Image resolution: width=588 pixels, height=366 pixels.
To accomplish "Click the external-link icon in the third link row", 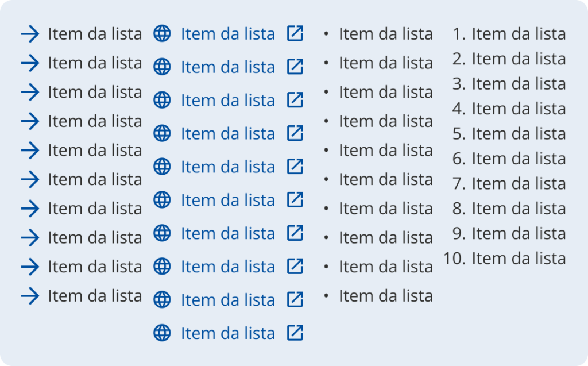I will (x=295, y=100).
